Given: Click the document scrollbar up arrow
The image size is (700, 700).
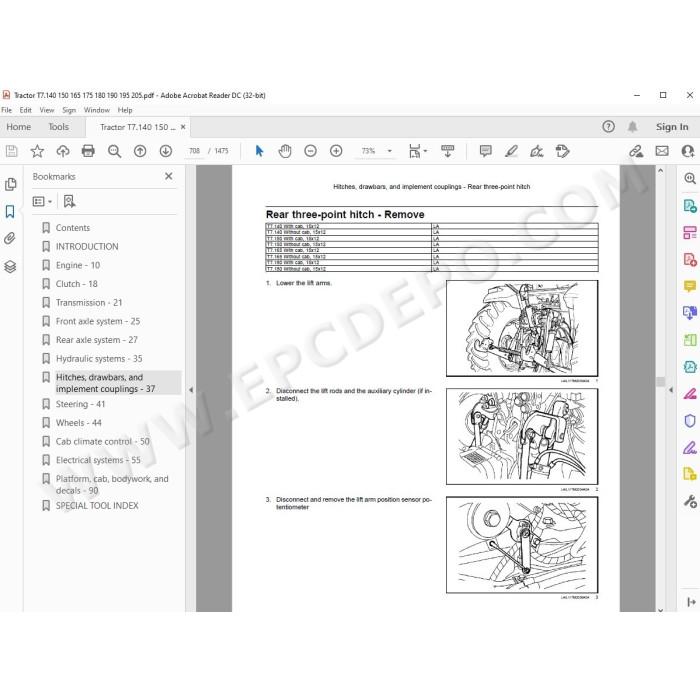Looking at the screenshot, I should click(x=660, y=171).
